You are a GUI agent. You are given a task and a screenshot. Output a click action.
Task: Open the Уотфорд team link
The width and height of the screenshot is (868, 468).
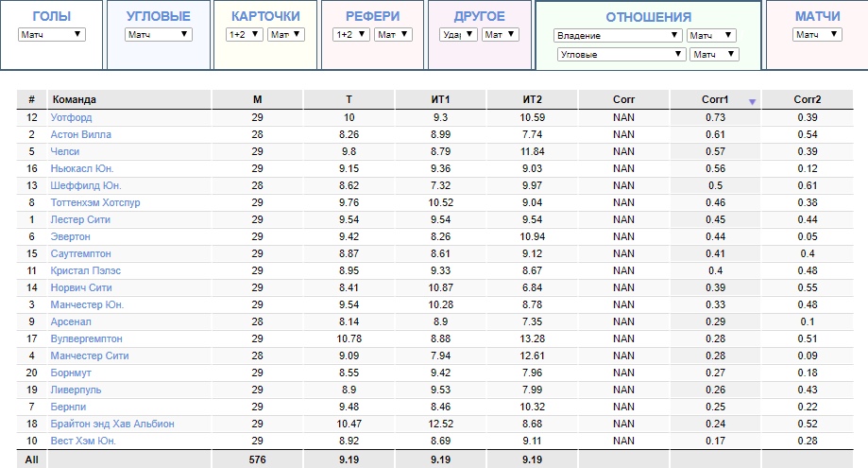tap(71, 117)
